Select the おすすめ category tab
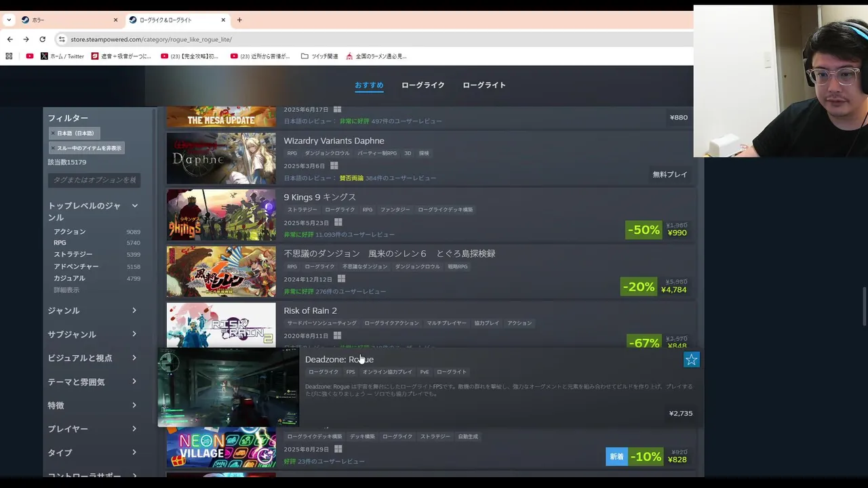This screenshot has height=488, width=868. click(369, 85)
